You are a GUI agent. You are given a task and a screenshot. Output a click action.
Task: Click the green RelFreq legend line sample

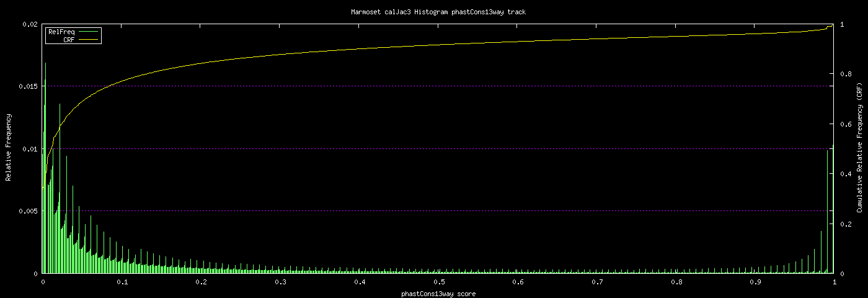(x=89, y=32)
